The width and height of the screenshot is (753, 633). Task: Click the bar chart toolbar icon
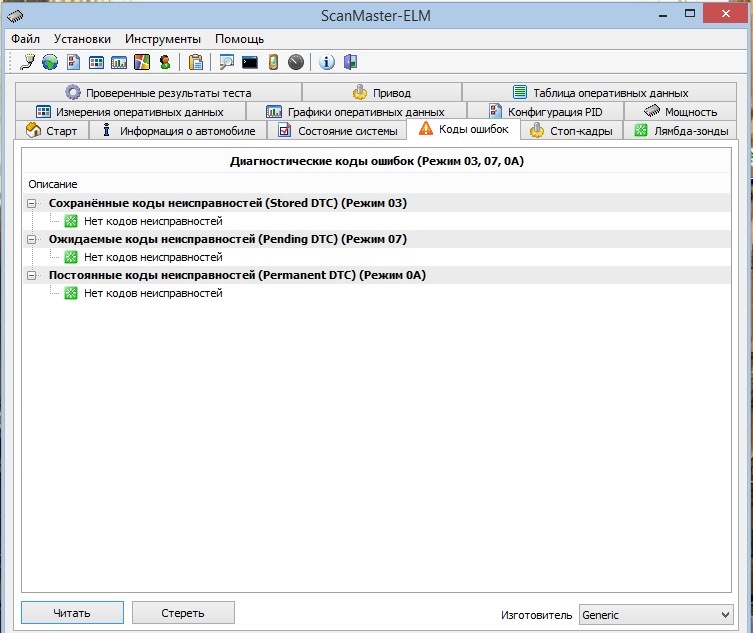pos(119,62)
